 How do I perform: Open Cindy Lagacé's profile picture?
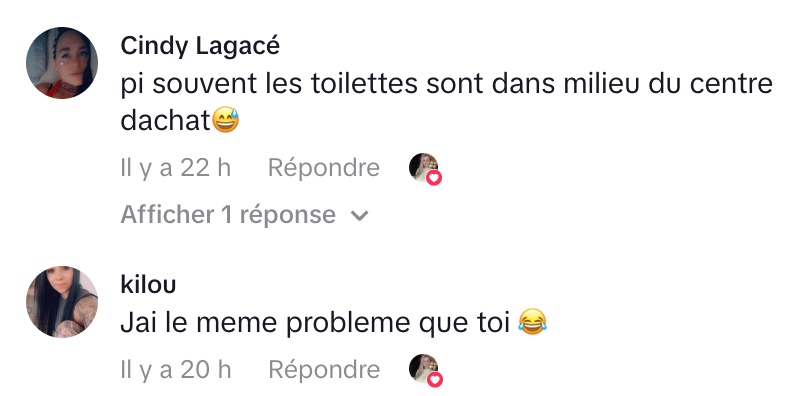click(x=62, y=63)
